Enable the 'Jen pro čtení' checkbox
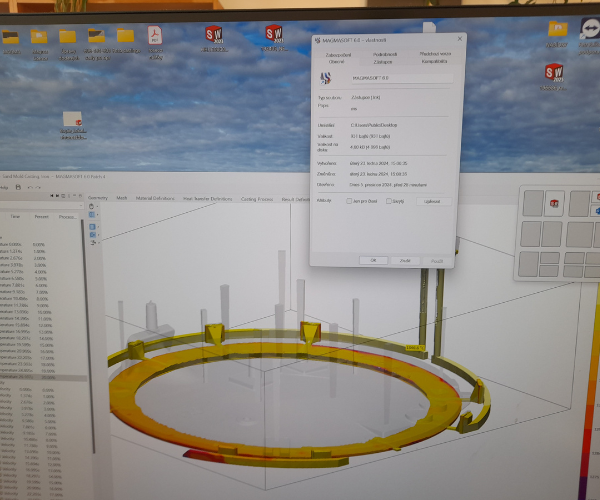The width and height of the screenshot is (600, 500). coord(348,200)
